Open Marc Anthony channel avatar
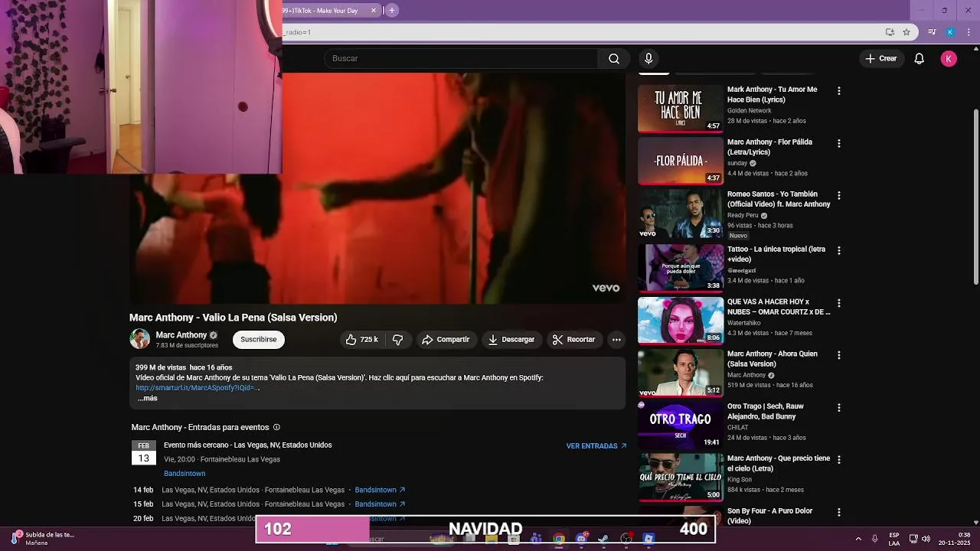980x551 pixels. tap(139, 339)
